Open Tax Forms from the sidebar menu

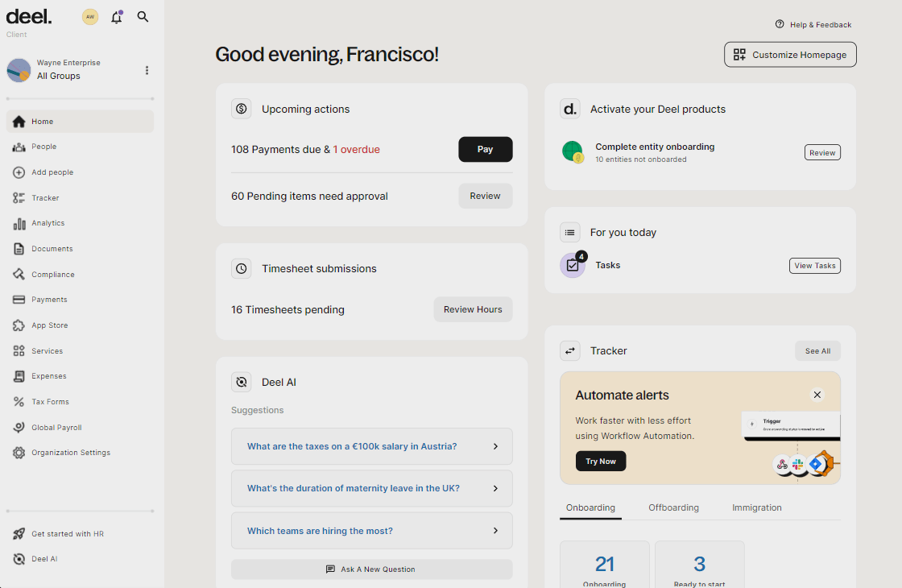(x=80, y=402)
